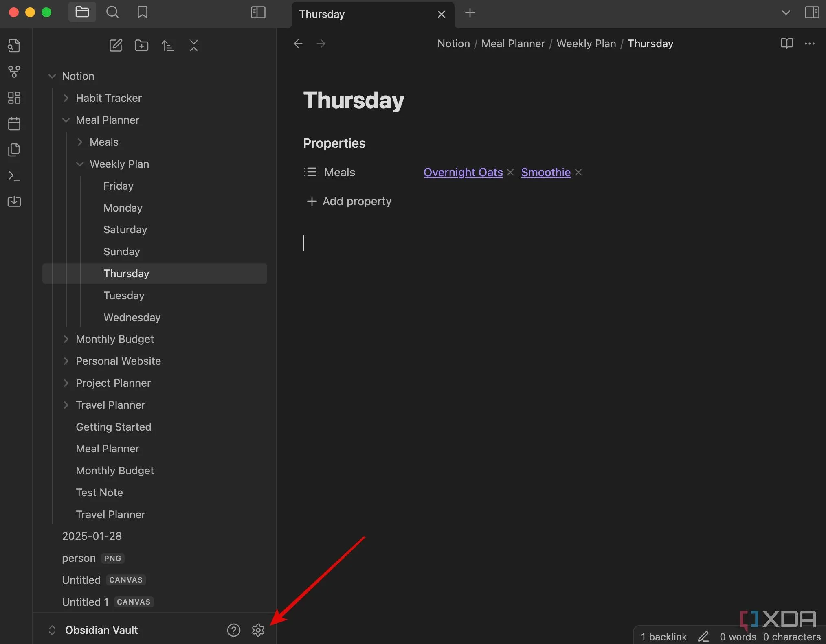
Task: Open the Smoothie link
Action: (x=546, y=172)
